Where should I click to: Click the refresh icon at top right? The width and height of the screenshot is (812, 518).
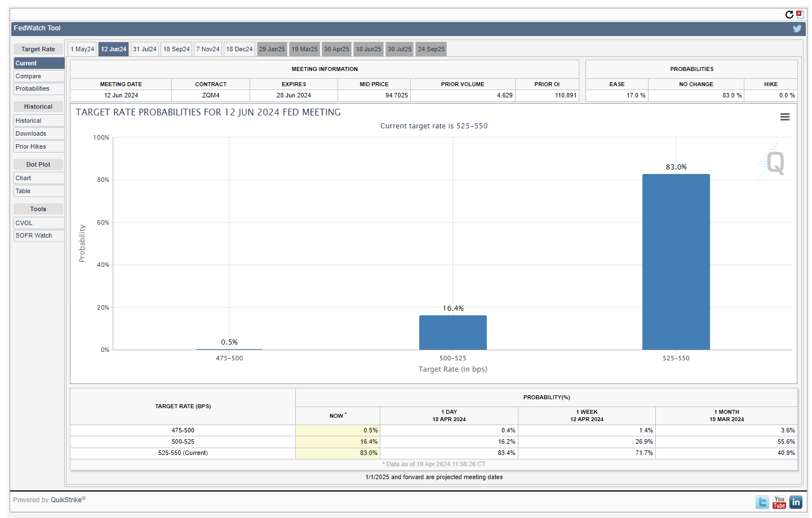[789, 15]
